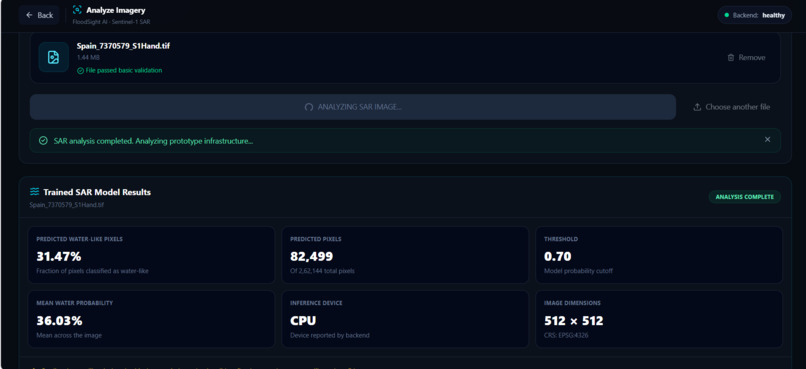The width and height of the screenshot is (806, 369).
Task: Click the 31.47% water-like pixels value
Action: 59,256
